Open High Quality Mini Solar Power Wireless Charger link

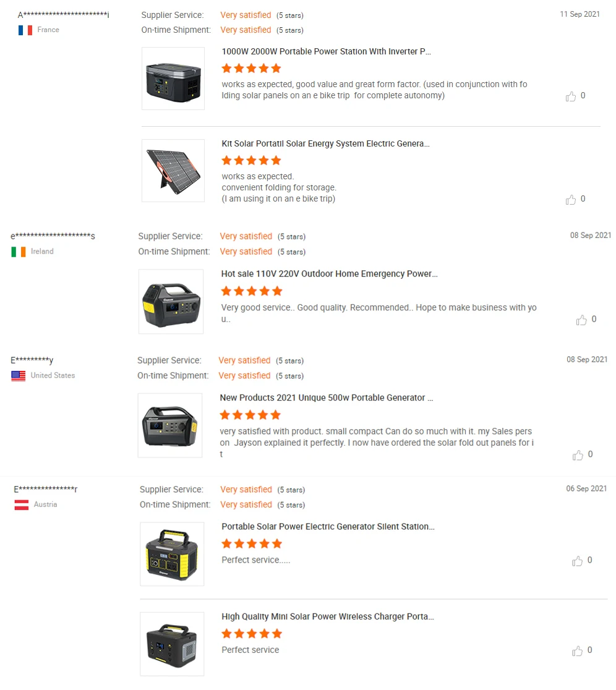point(327,617)
